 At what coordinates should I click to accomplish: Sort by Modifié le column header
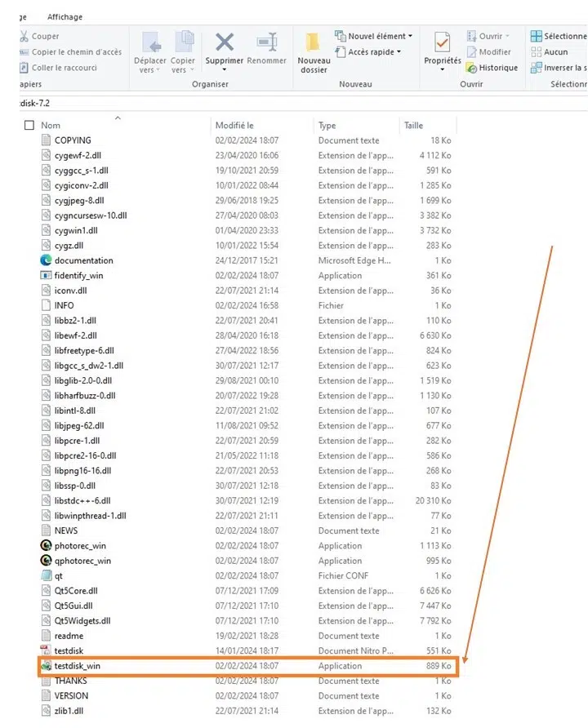coord(234,126)
